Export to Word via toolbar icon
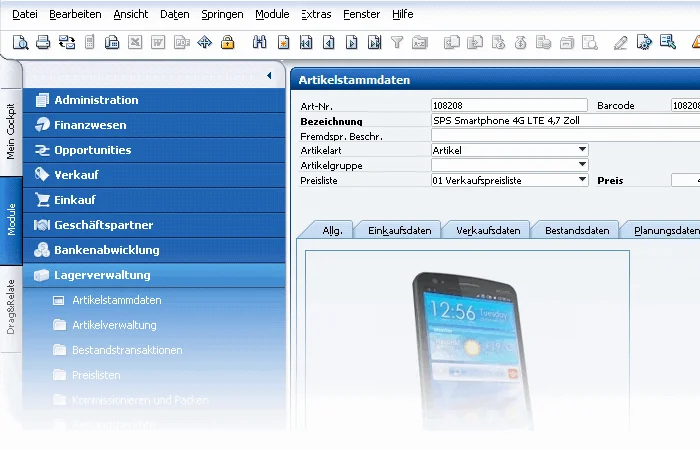This screenshot has height=450, width=700. 158,42
